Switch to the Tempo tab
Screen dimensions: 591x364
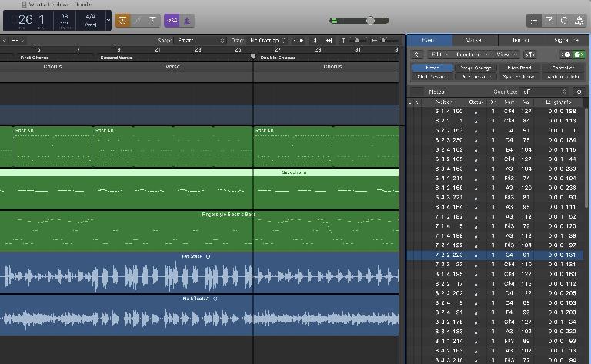[520, 40]
